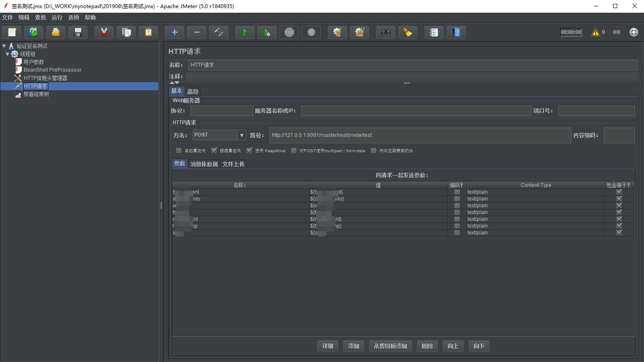The image size is (644, 362).
Task: Open the Help question mark icon
Action: coord(456,32)
